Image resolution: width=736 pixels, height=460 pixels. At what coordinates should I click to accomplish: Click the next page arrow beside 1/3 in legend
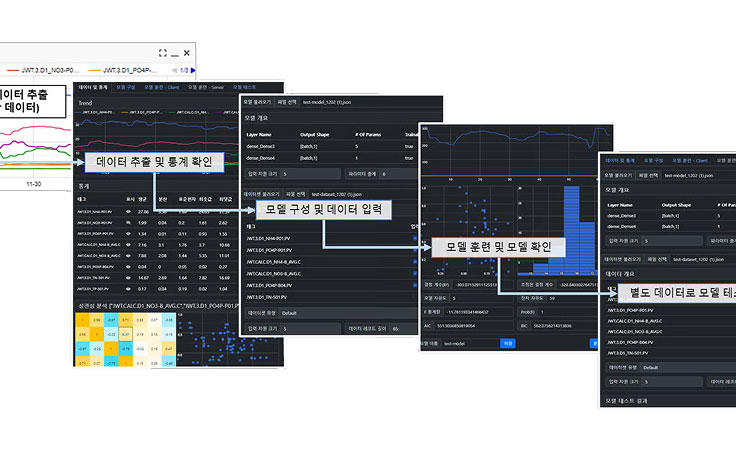coord(192,70)
